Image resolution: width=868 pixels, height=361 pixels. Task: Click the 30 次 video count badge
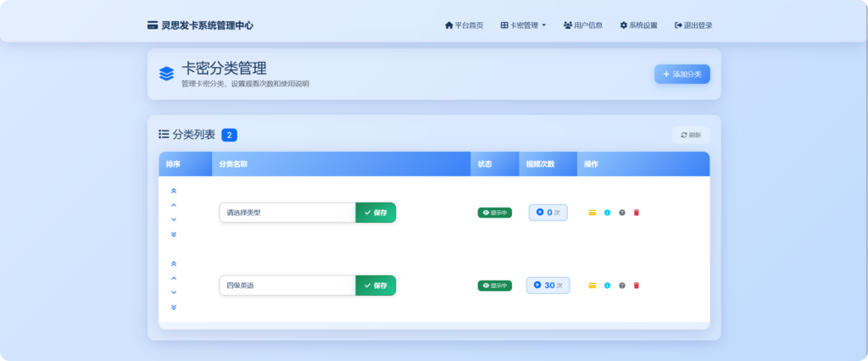pyautogui.click(x=548, y=286)
